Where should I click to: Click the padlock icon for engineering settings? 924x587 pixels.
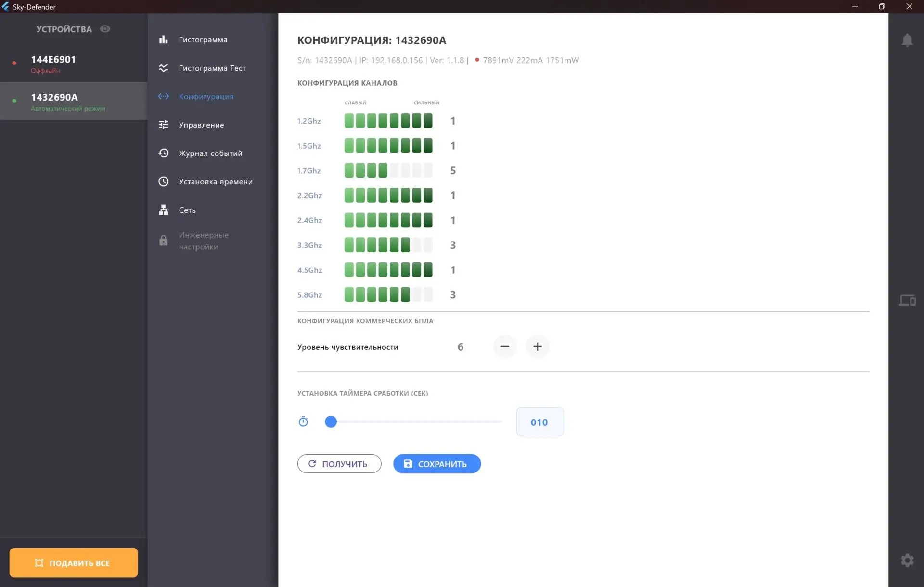tap(164, 240)
